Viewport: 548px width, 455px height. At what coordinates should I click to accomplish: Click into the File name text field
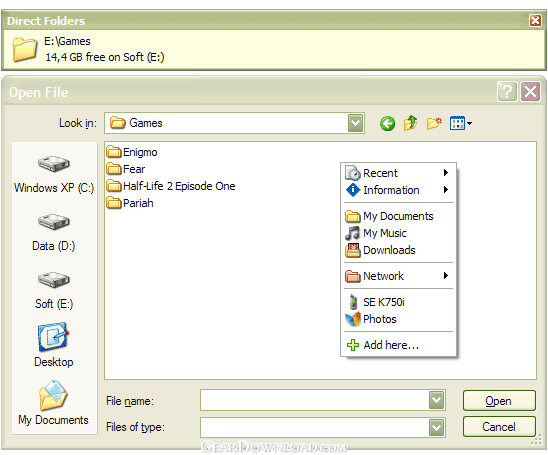point(315,400)
